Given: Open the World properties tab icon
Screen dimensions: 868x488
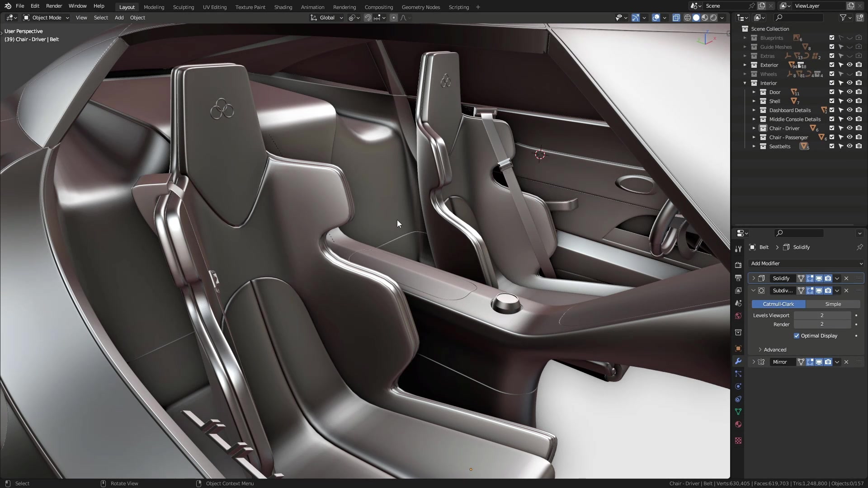Looking at the screenshot, I should coord(738,316).
